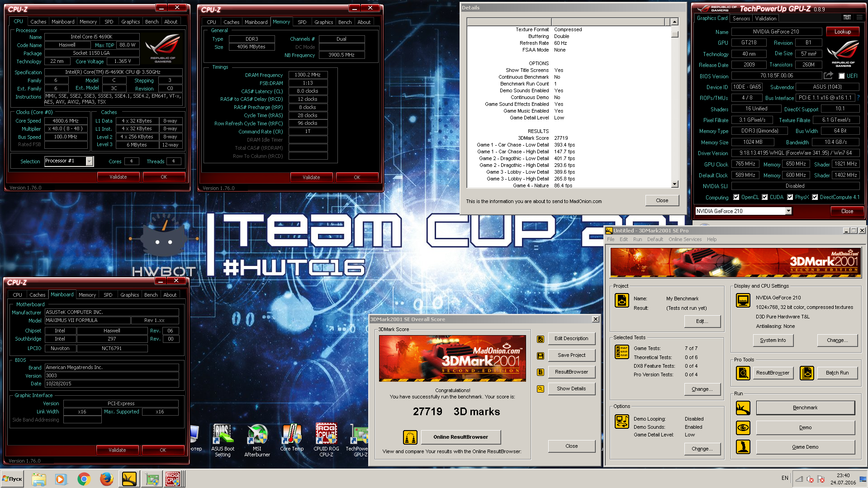The image size is (868, 488).
Task: Click the System Info button
Action: (773, 341)
